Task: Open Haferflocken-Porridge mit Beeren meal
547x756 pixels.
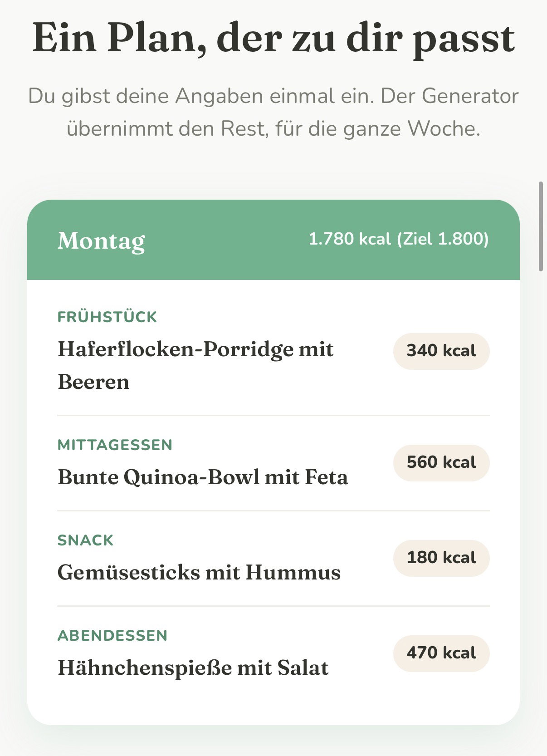Action: 195,365
